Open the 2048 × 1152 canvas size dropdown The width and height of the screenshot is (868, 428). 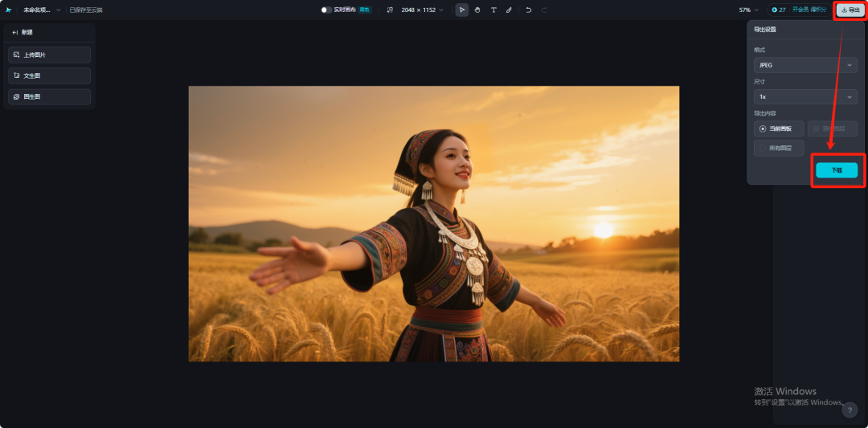[422, 10]
